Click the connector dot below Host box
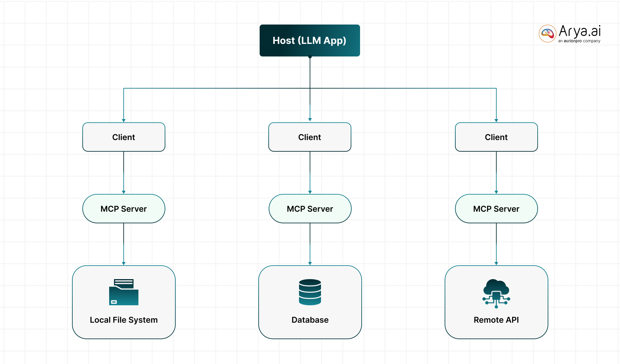 tap(310, 57)
